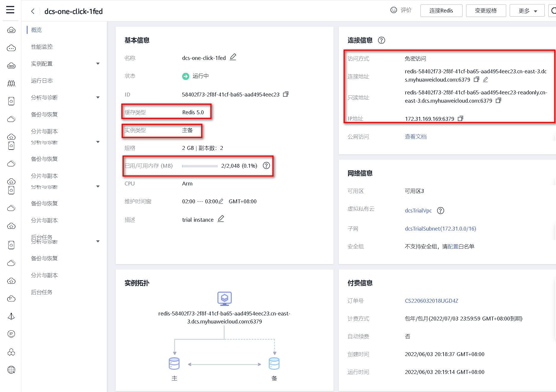This screenshot has height=392, width=556.
Task: Copy the read-only address
Action: click(x=498, y=101)
